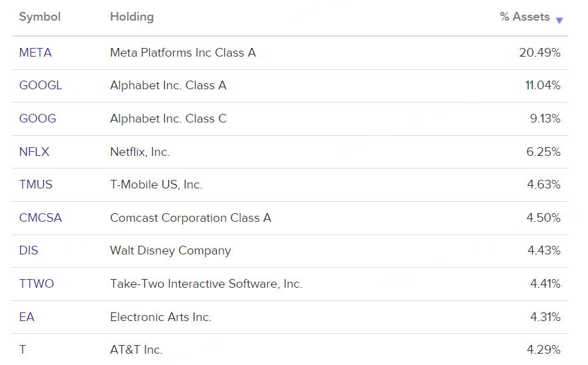Viewport: 588px width, 365px height.
Task: Open the GOOGL symbol link
Action: 41,85
